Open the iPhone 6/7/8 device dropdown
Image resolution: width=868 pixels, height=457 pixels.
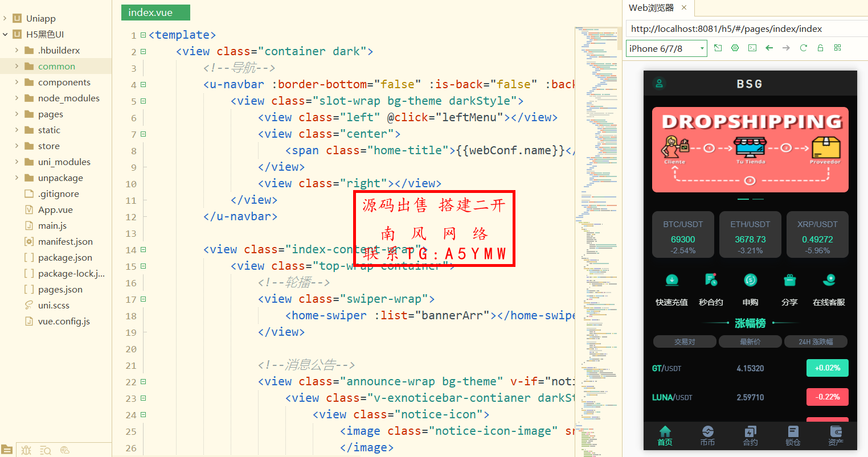(666, 48)
